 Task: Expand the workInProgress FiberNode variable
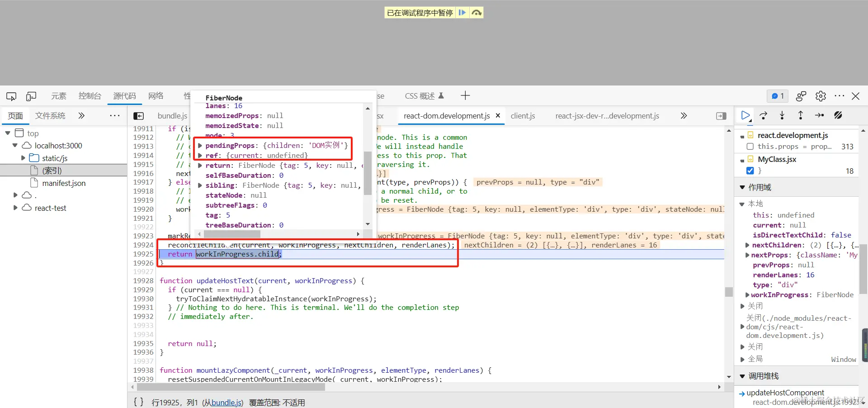(747, 295)
